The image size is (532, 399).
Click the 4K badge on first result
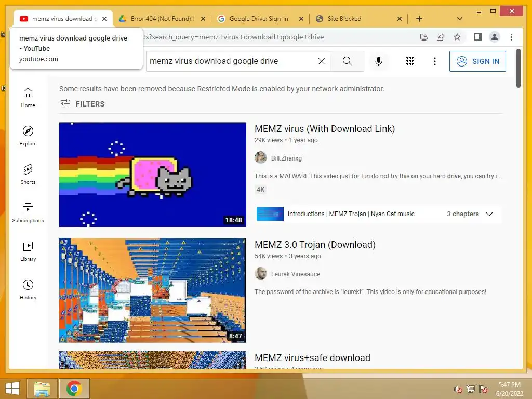click(x=261, y=190)
